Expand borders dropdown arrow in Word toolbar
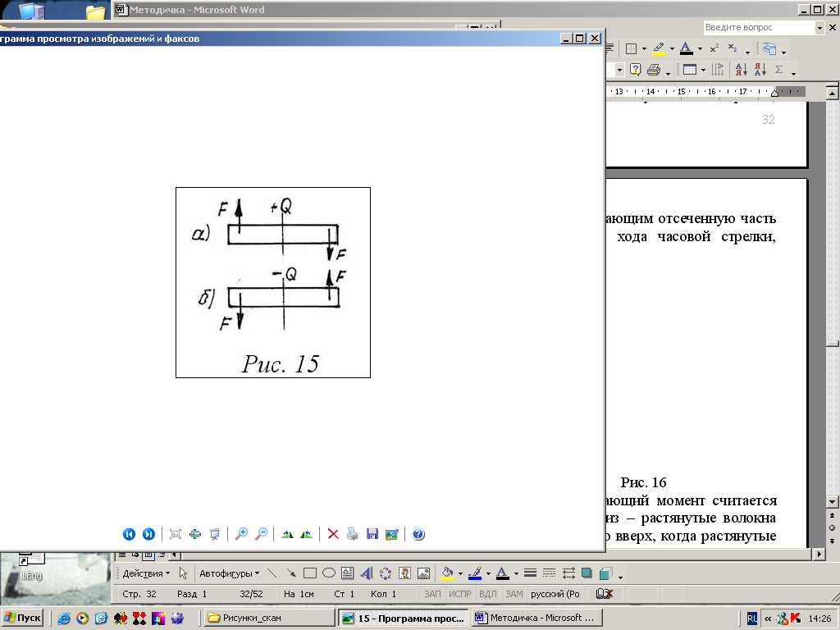The width and height of the screenshot is (840, 630). point(644,49)
